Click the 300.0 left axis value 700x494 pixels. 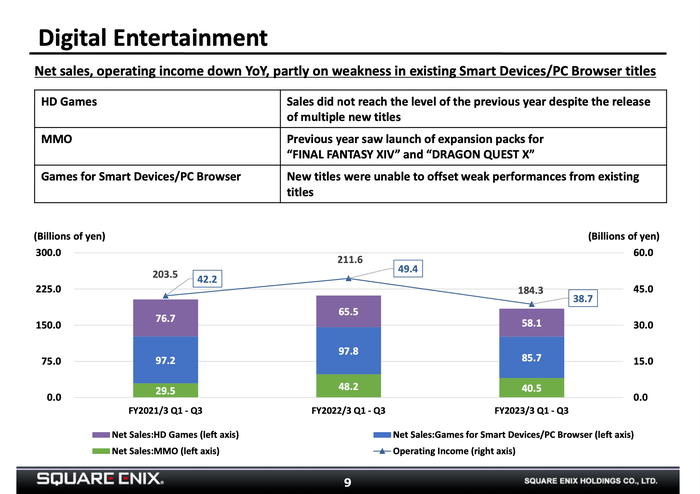(48, 253)
